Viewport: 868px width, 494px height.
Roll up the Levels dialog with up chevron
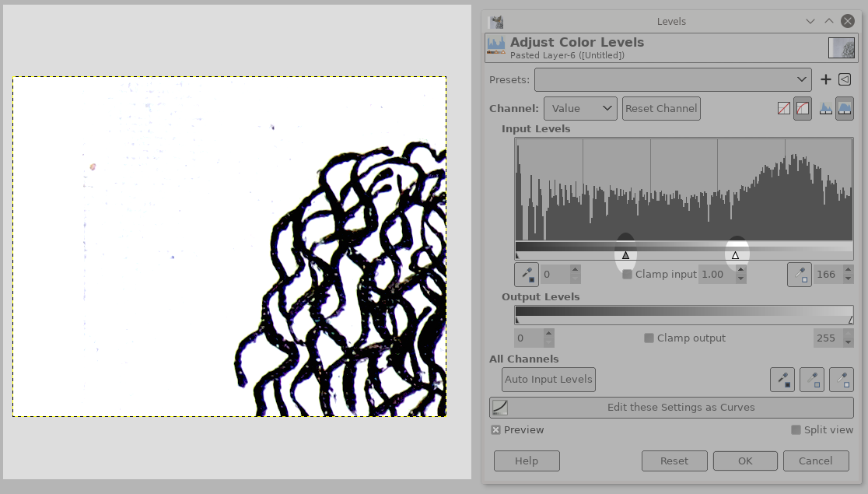[x=828, y=21]
